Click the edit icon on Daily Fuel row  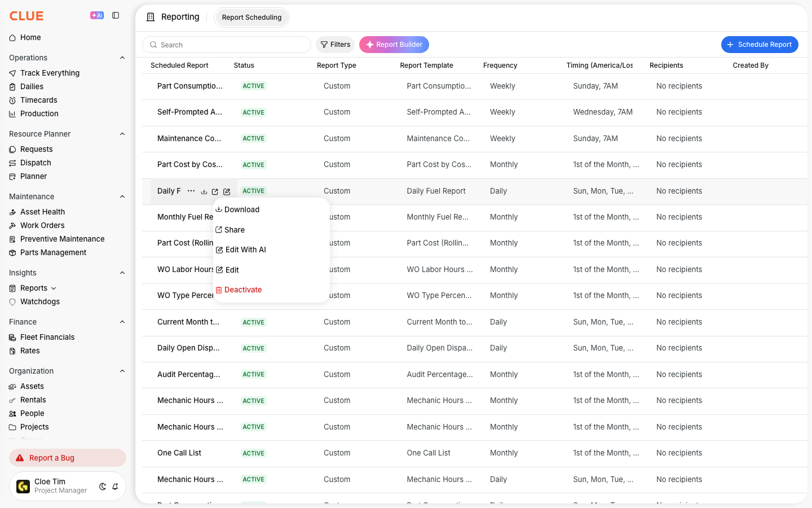coord(227,191)
